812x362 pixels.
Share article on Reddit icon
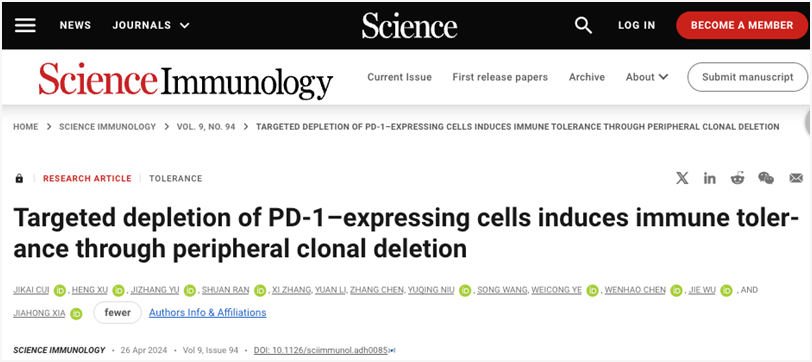(x=737, y=179)
